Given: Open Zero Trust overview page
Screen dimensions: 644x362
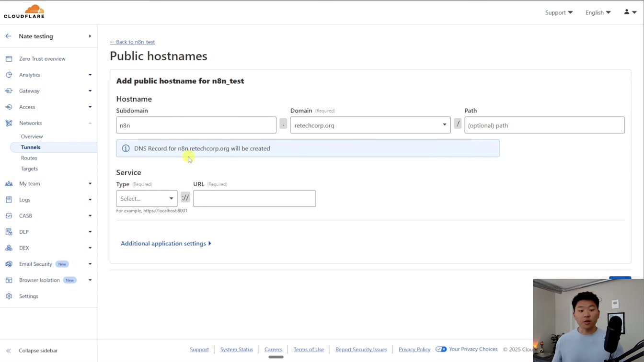Looking at the screenshot, I should click(x=42, y=59).
